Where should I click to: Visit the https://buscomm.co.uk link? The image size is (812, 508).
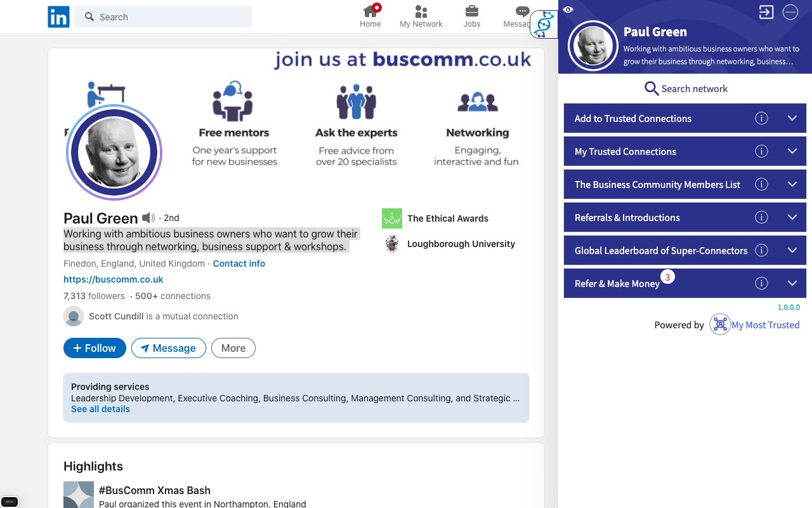coord(114,279)
